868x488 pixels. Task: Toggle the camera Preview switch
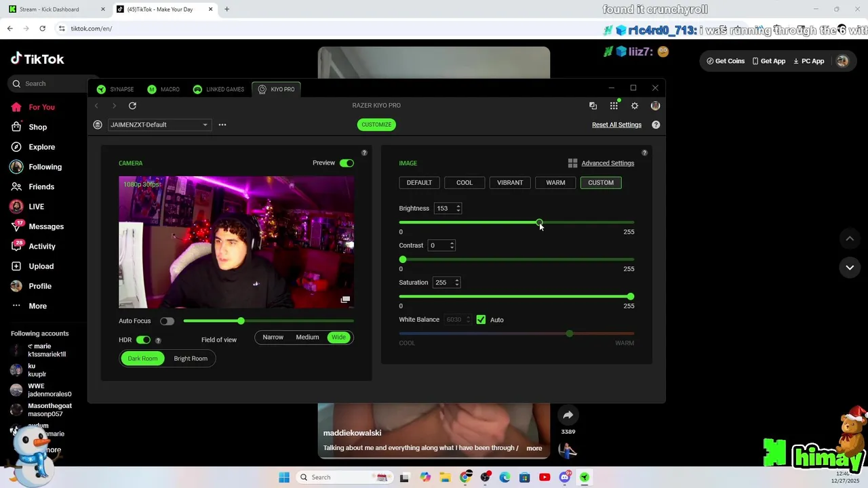coord(347,163)
